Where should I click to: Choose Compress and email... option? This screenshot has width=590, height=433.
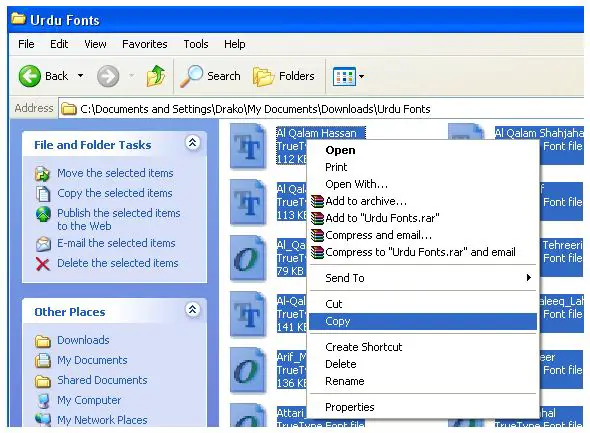point(423,235)
